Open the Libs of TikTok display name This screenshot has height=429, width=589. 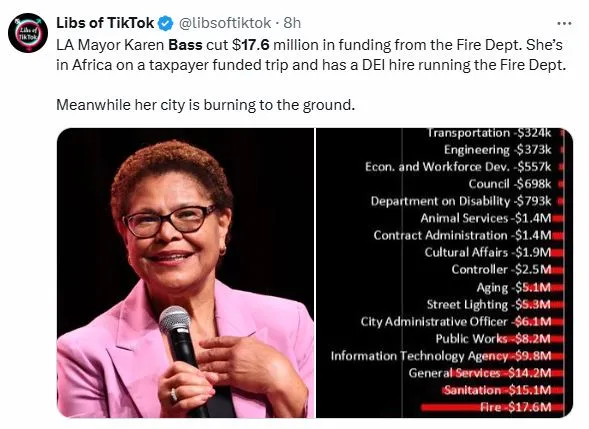[105, 23]
